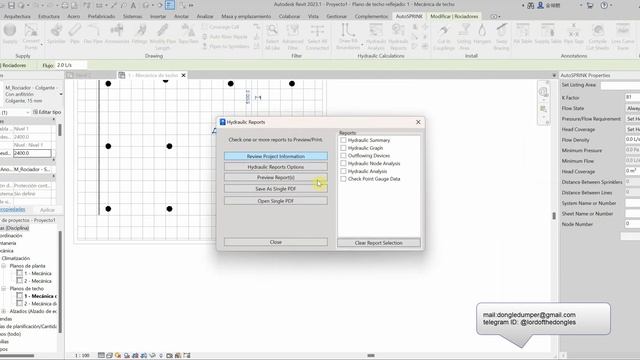Screen dimensions: 640x360
Task: Click the Print icon in quick access toolbar
Action: [x=65, y=5]
